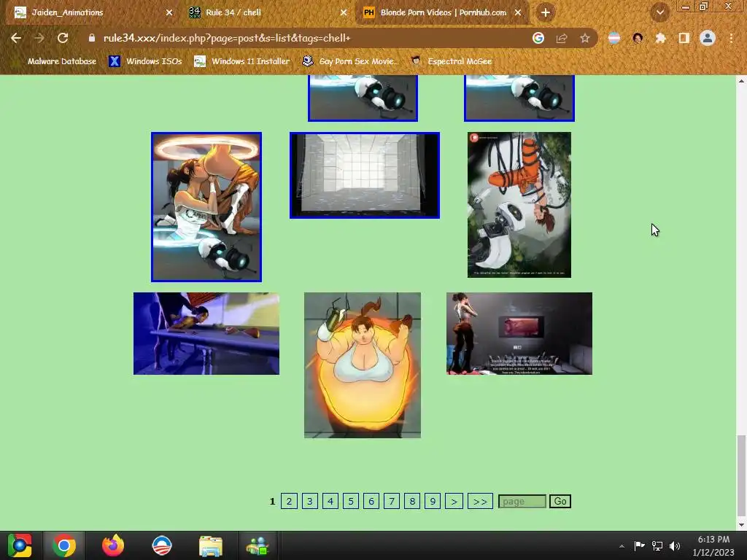747x560 pixels.
Task: Open the Chrome profile avatar
Action: point(708,38)
